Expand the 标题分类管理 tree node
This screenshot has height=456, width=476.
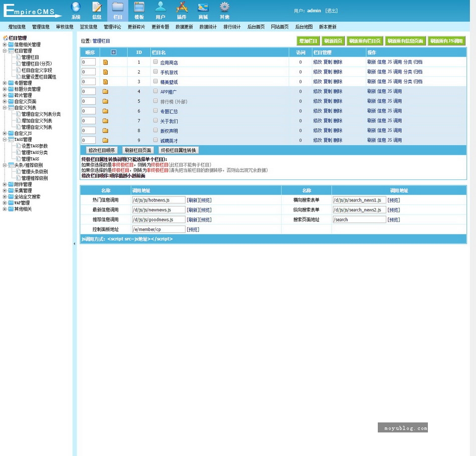[5, 89]
